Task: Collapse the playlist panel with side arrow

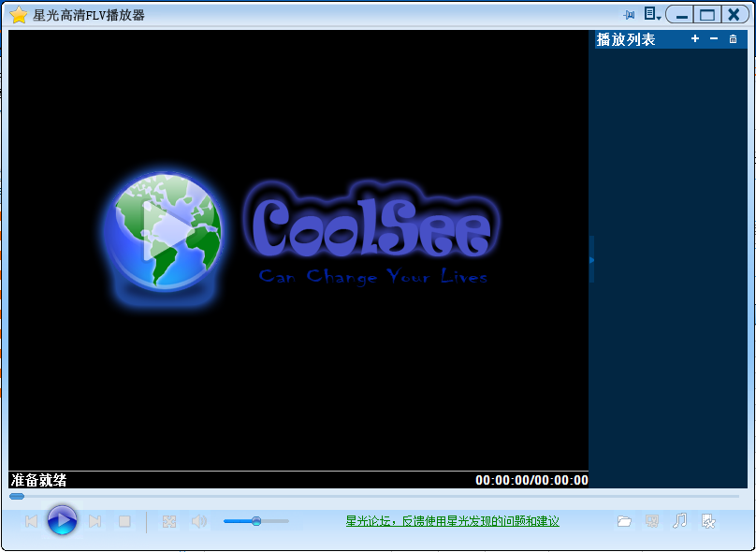Action: pos(591,260)
